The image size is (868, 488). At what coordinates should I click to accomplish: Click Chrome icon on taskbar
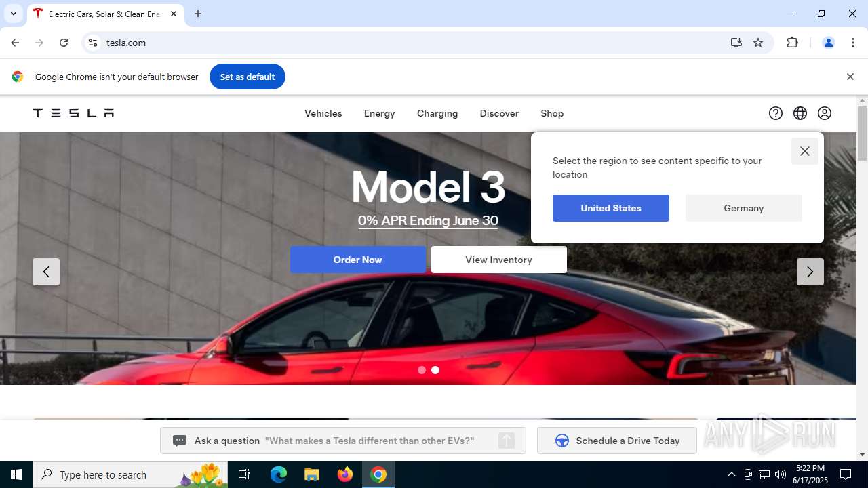coord(378,474)
